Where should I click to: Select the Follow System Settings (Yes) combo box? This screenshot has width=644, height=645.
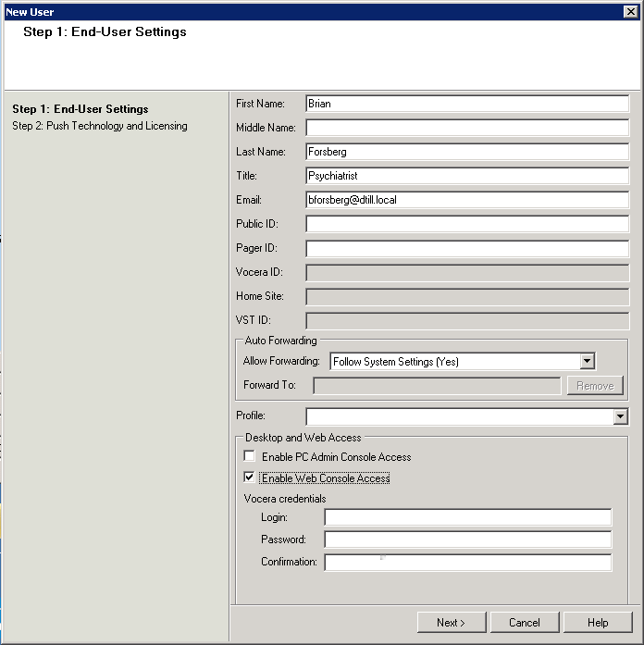click(x=463, y=361)
